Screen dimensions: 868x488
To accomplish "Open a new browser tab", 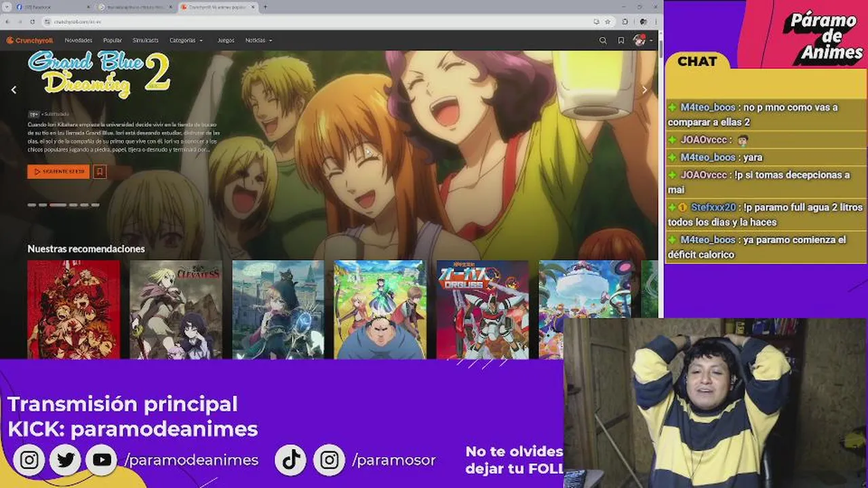I will tap(264, 7).
